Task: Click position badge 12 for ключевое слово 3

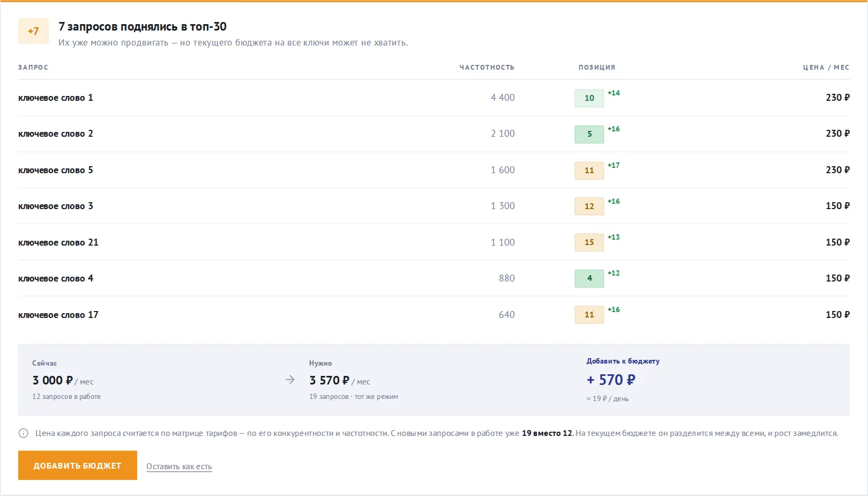Action: 589,206
